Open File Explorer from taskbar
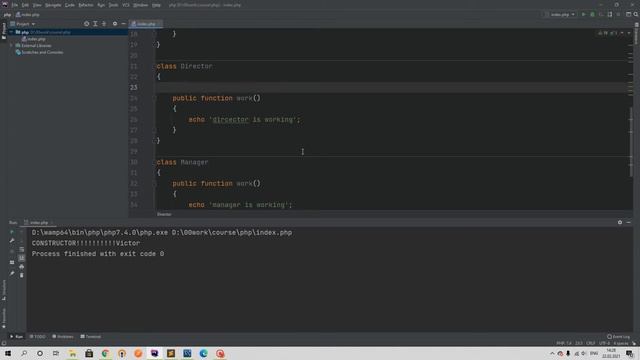Image resolution: width=640 pixels, height=360 pixels. [x=72, y=353]
